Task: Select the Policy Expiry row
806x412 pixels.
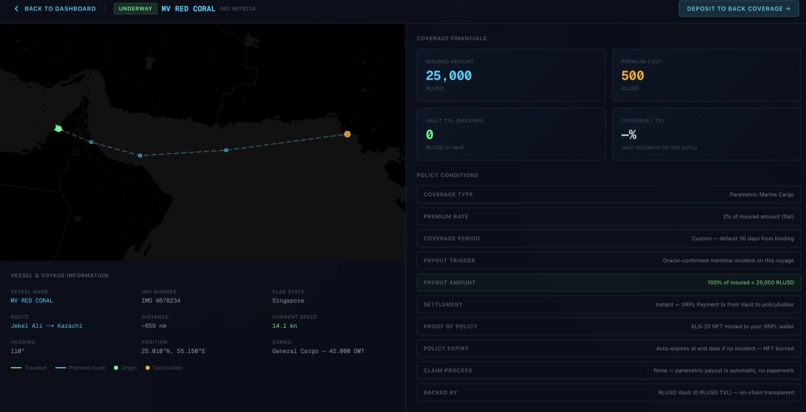Action: click(x=609, y=348)
